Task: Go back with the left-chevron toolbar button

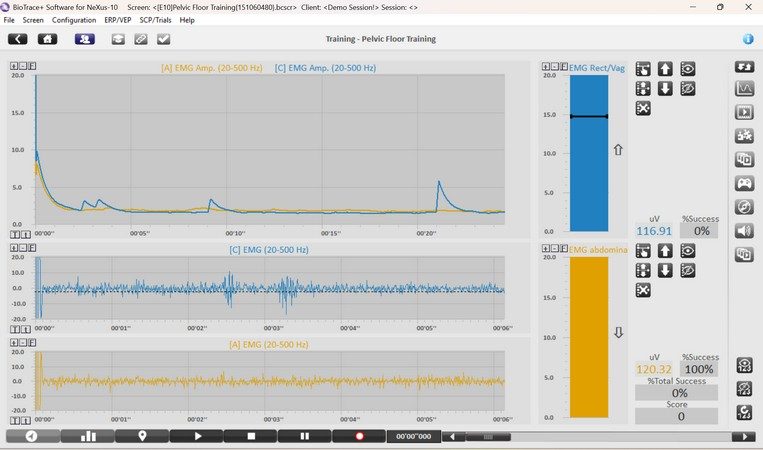Action: [18, 39]
